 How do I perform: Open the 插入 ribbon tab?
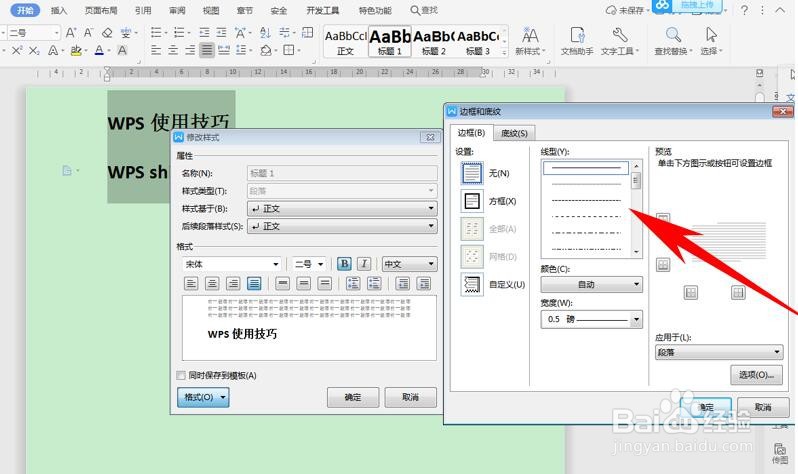(x=59, y=10)
